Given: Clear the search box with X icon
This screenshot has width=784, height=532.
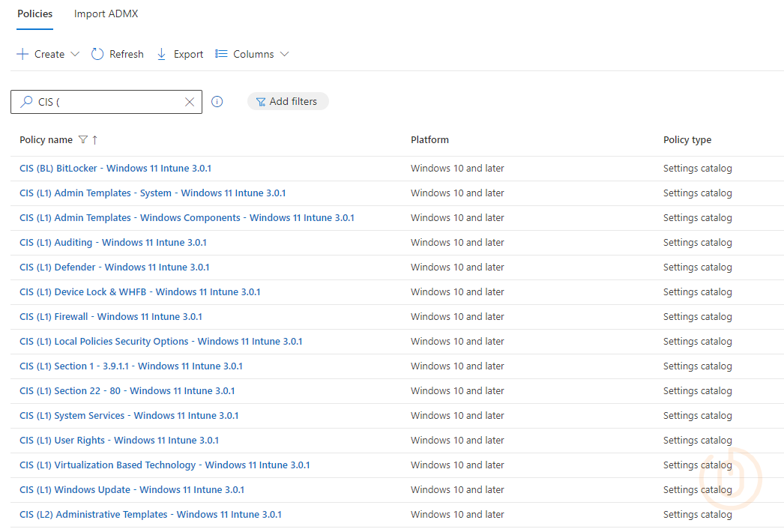Looking at the screenshot, I should (190, 102).
